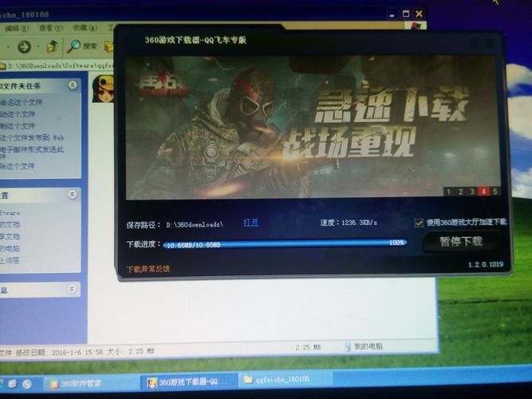Click 将这个文件发布到 Web link
The image size is (532, 399).
coord(32,137)
